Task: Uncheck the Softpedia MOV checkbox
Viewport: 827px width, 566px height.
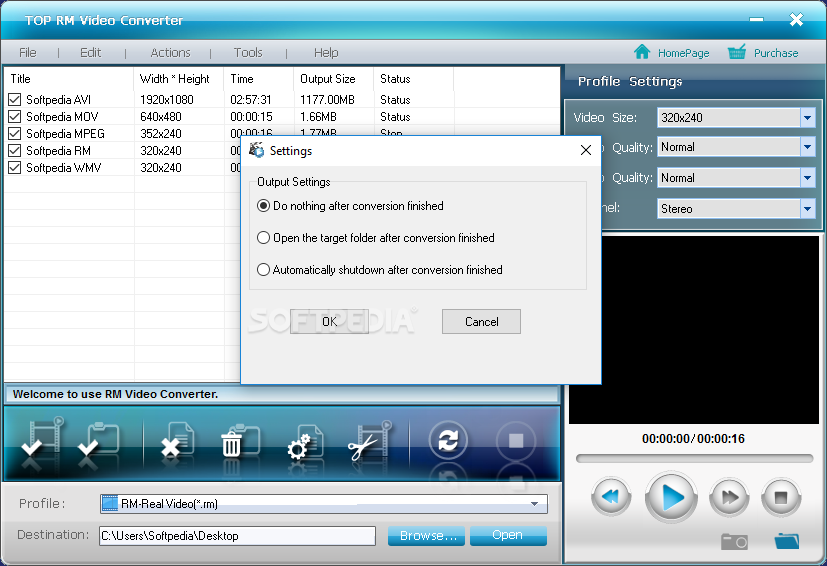Action: (15, 117)
